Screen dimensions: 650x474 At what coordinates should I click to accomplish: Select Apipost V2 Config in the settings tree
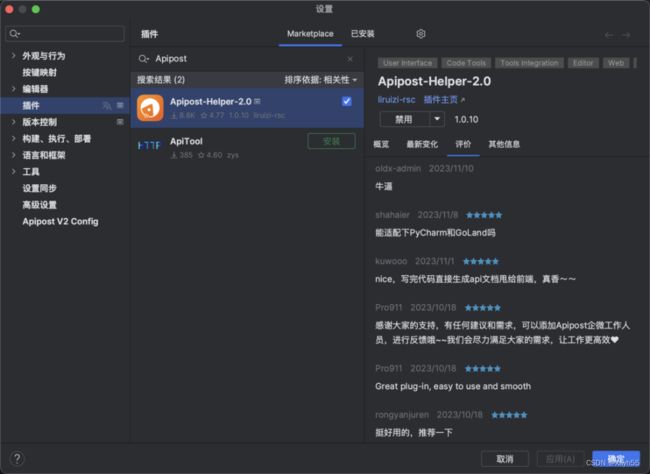click(60, 221)
